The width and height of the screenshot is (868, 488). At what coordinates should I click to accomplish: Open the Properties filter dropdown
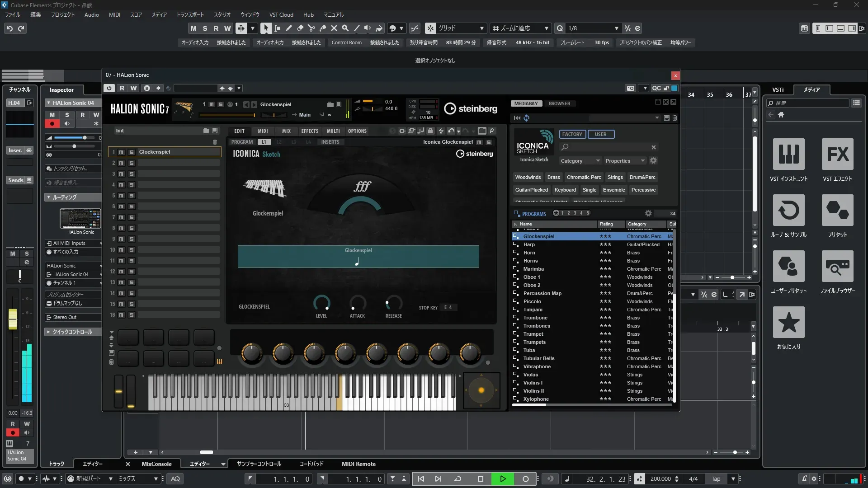tap(625, 161)
